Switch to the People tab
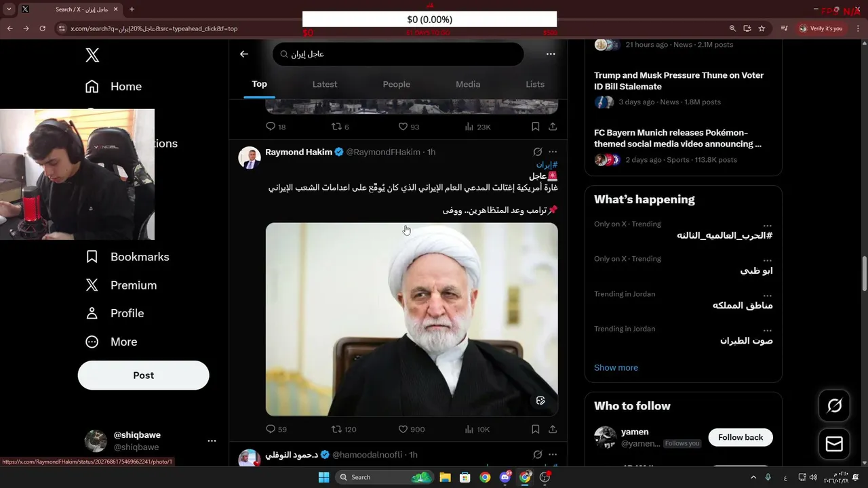This screenshot has width=868, height=488. pyautogui.click(x=397, y=84)
